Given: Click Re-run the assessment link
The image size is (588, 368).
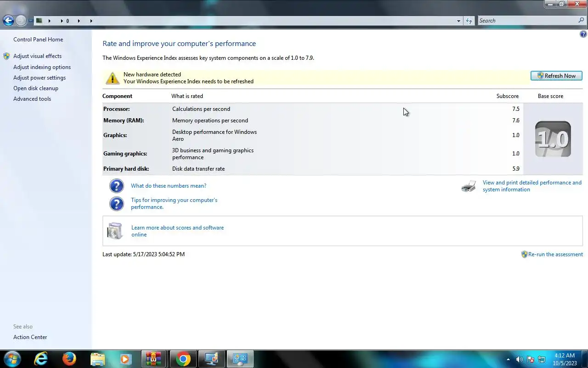Looking at the screenshot, I should (555, 254).
